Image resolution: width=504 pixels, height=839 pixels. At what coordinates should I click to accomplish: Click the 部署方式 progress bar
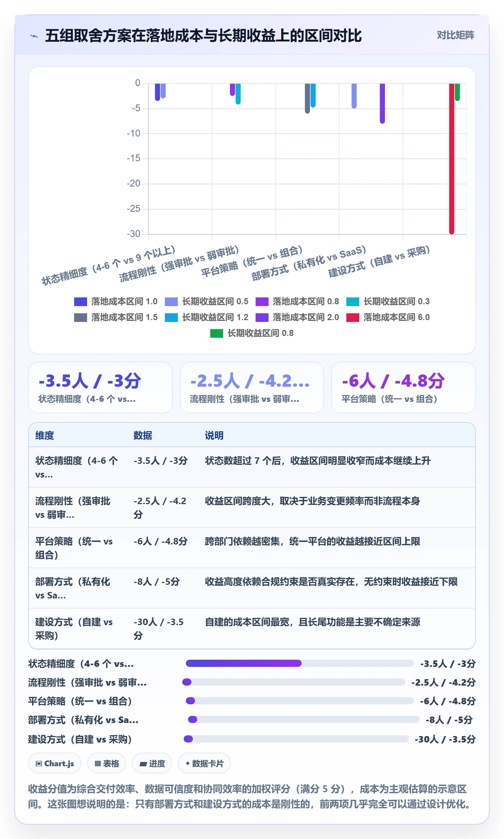pyautogui.click(x=304, y=719)
